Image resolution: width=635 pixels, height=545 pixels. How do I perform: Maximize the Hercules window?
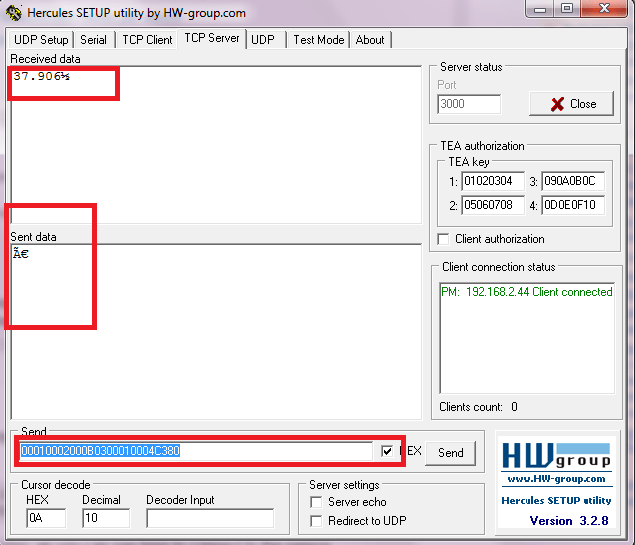click(567, 9)
